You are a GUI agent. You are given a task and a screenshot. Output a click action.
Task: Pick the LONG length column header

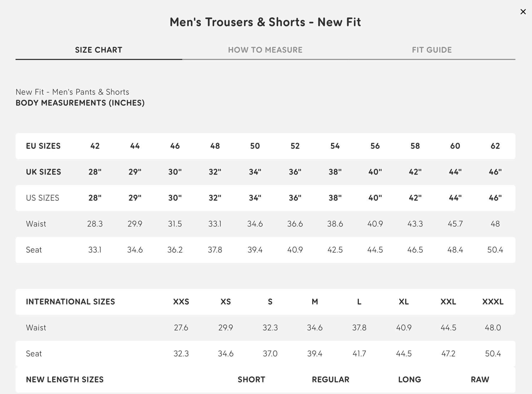pos(409,380)
